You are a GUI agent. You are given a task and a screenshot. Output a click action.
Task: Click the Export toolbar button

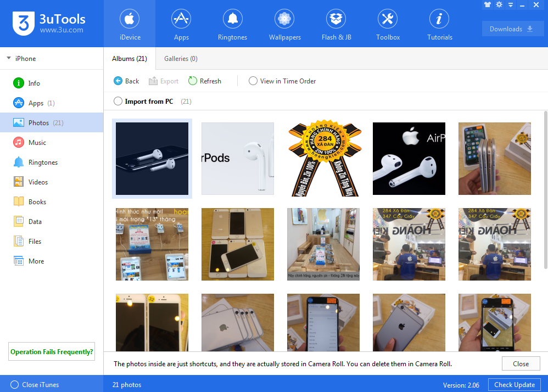[163, 81]
